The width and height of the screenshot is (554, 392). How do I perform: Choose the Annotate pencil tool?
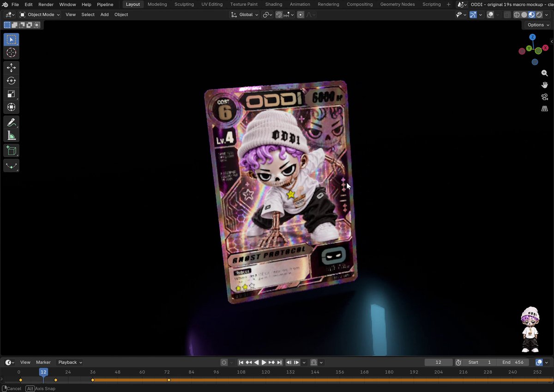click(12, 123)
